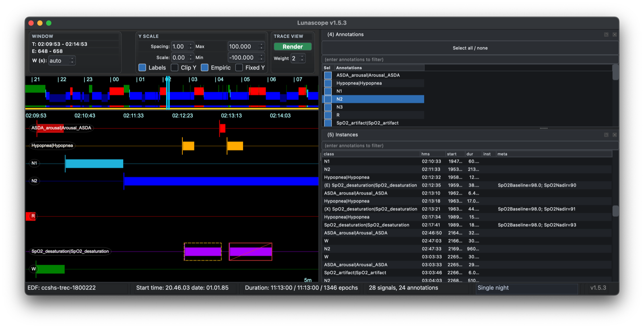Adjust the Max value stepper arrows

tap(262, 47)
